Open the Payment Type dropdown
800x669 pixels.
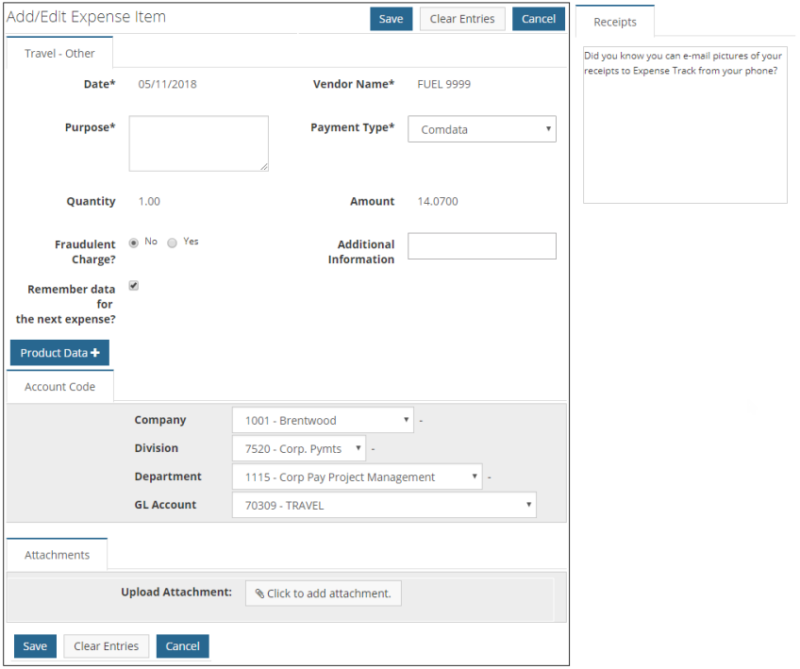coord(481,129)
